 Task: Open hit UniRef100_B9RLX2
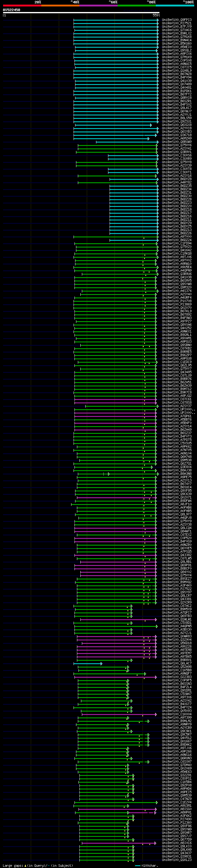coord(177,33)
